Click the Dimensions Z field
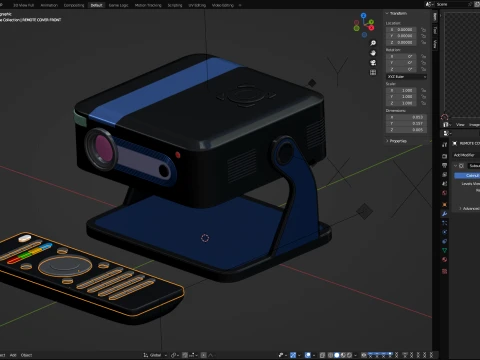This screenshot has height=360, width=480. coord(407,130)
